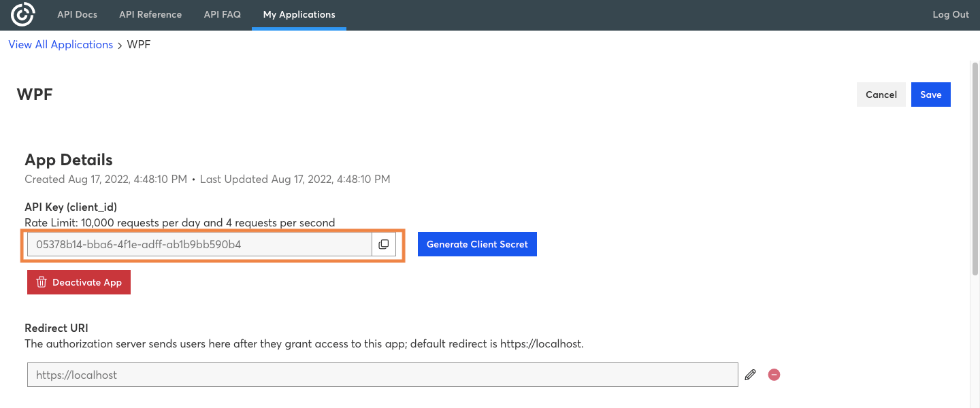Click the API Key client_id field
Image resolution: width=980 pixels, height=408 pixels.
point(199,244)
